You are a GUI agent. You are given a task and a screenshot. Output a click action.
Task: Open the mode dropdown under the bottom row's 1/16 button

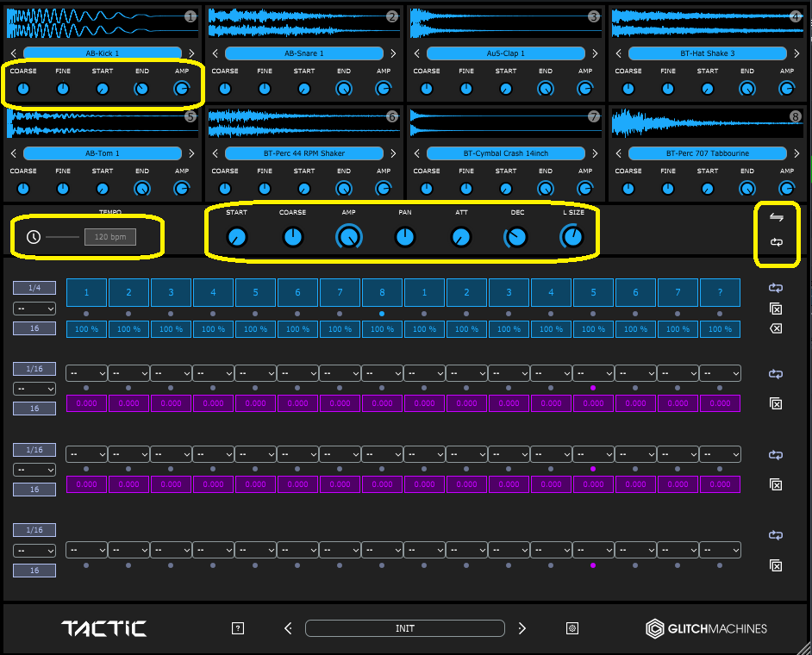click(x=34, y=551)
